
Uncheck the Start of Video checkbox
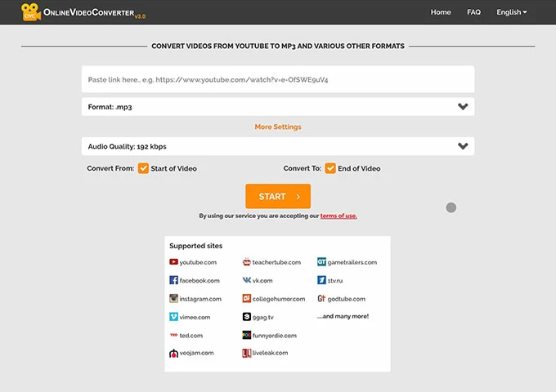coord(143,168)
